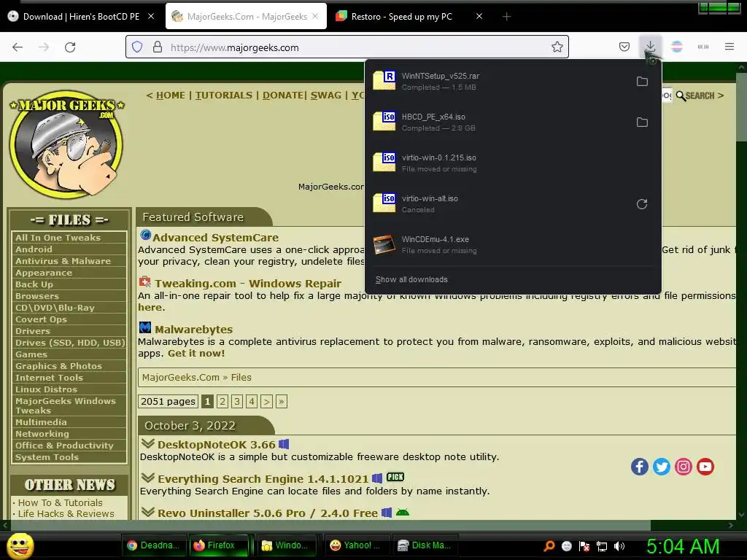Expand the DesktopNoteOK 3.66 entry chevron
This screenshot has height=560, width=747.
[147, 444]
